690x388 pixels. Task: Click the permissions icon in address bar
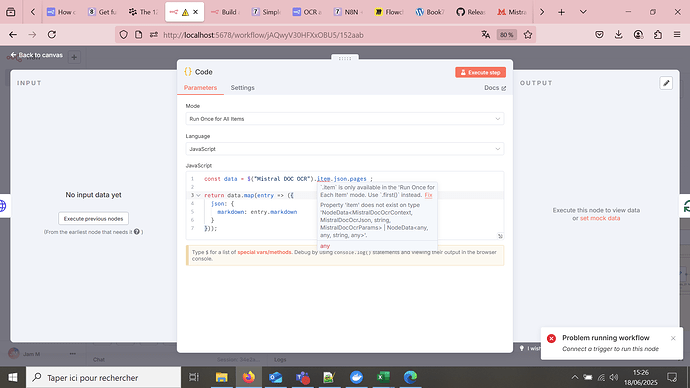[154, 35]
